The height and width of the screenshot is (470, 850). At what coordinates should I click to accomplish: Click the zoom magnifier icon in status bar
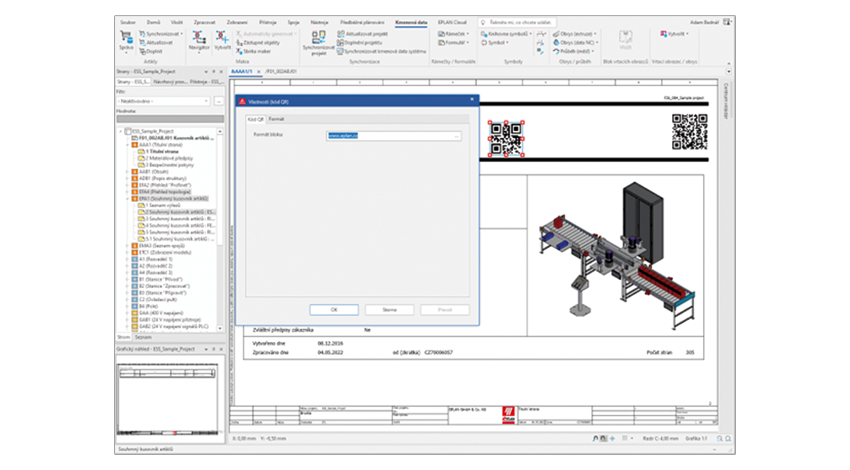(720, 439)
